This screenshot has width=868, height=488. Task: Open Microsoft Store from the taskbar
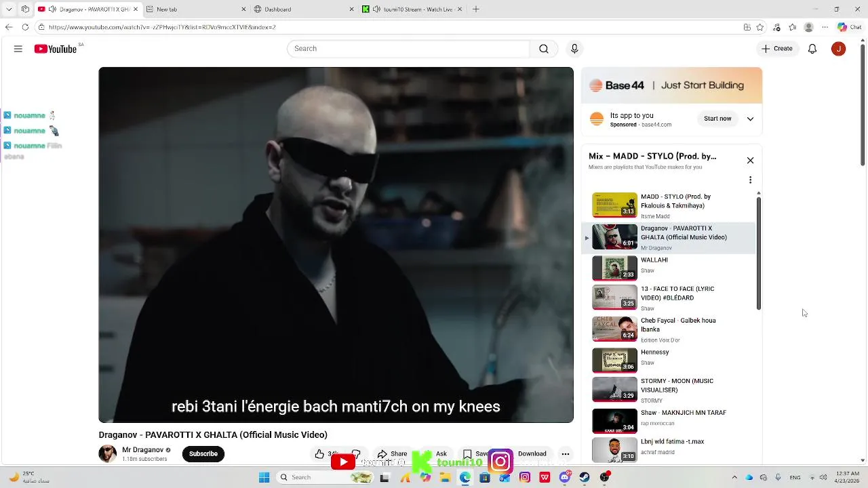click(x=484, y=477)
